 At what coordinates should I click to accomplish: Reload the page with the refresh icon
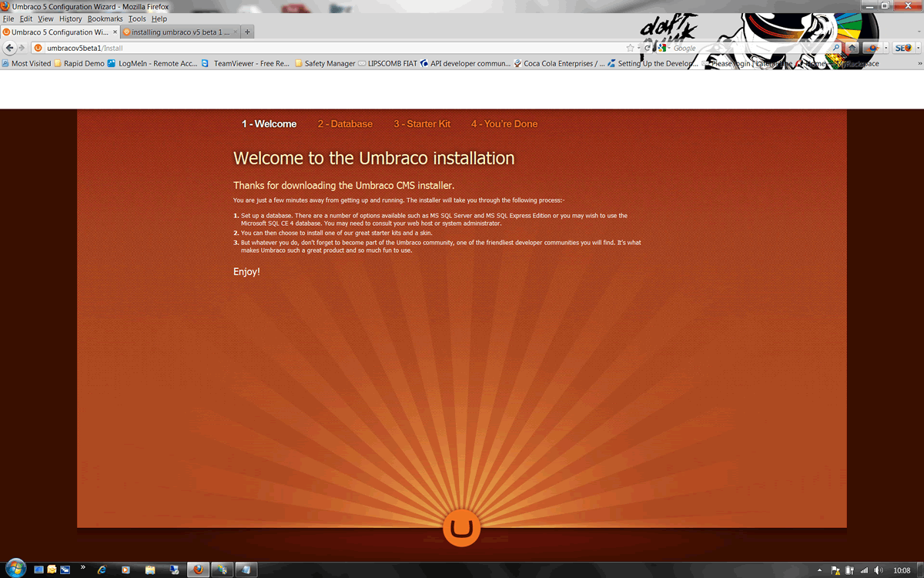click(x=648, y=48)
